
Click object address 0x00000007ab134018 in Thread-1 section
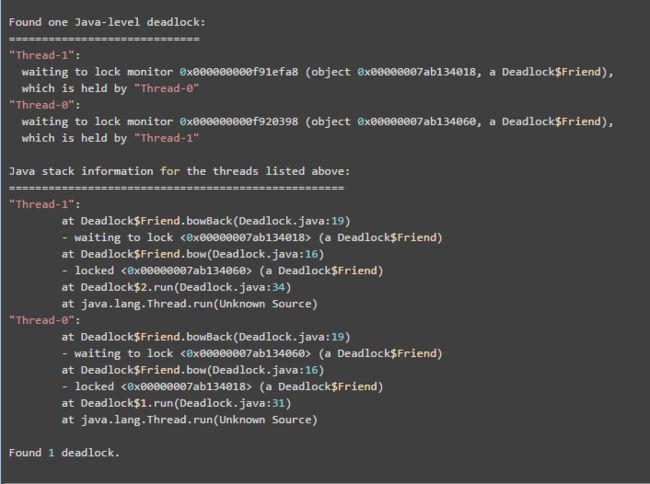point(417,72)
